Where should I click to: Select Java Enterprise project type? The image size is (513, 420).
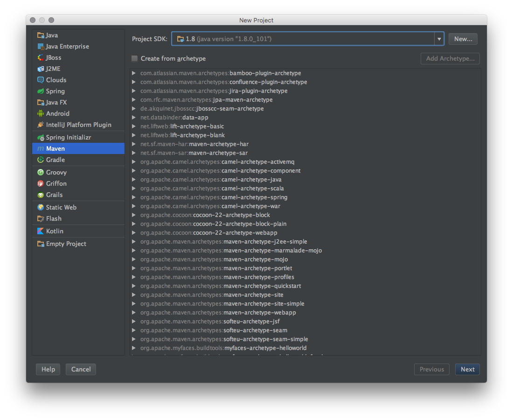(67, 47)
